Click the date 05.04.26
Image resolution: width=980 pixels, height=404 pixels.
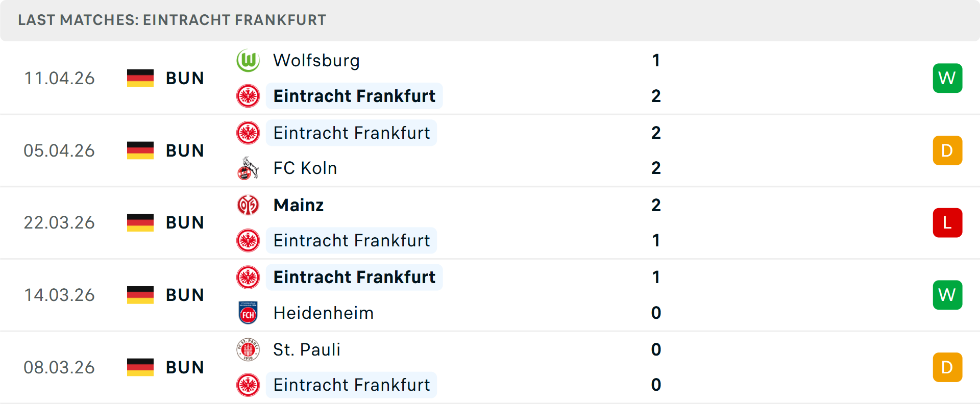(x=59, y=150)
